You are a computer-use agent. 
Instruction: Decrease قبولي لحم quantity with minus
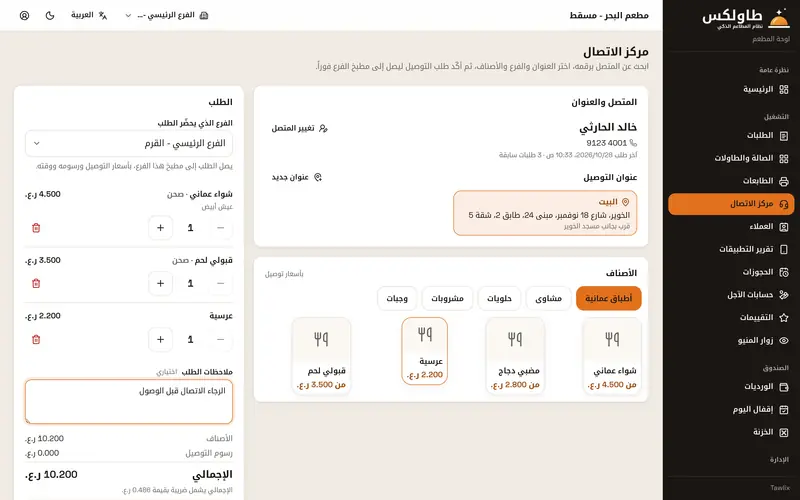[x=220, y=283]
